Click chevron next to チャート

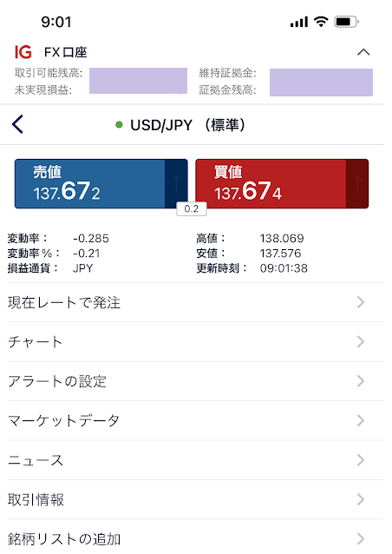361,342
